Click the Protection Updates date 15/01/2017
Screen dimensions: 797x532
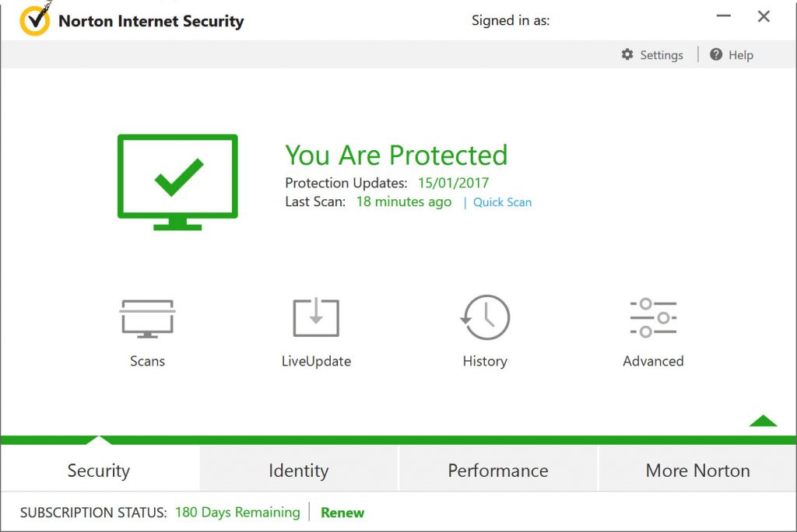[454, 183]
